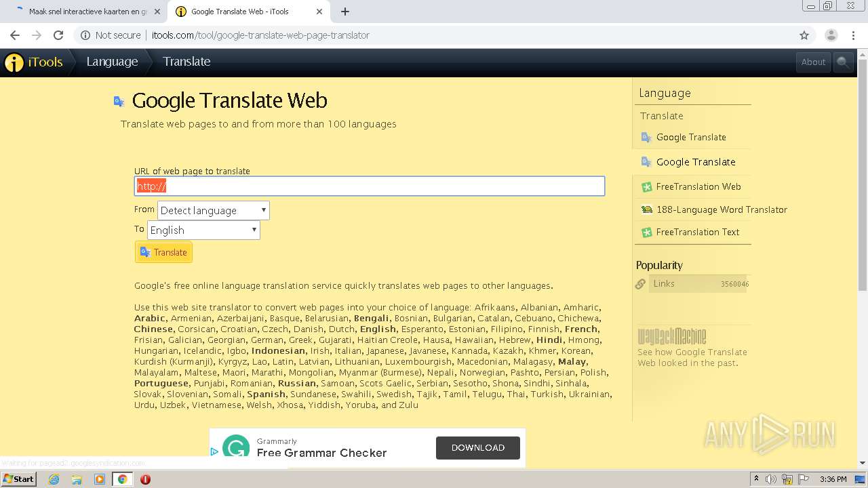Reload the page

(58, 35)
